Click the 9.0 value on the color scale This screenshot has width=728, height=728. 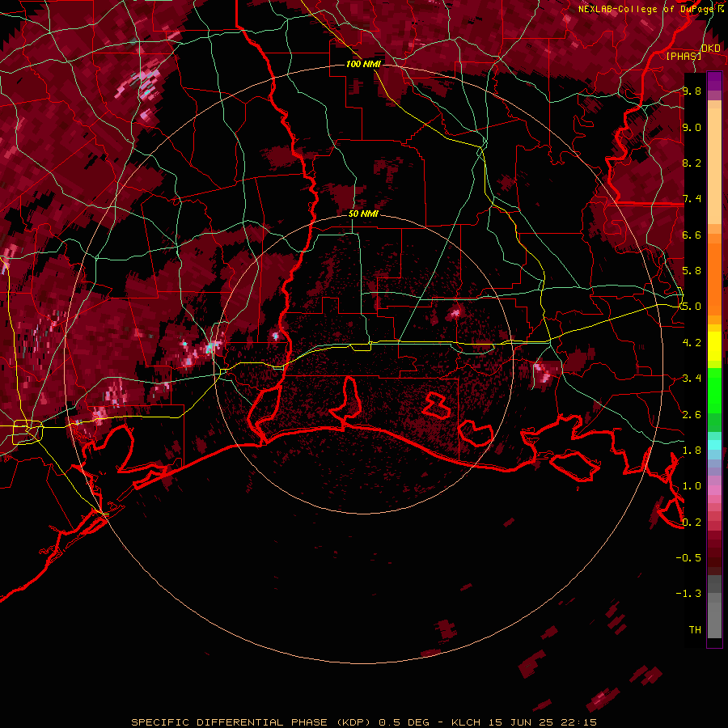(x=692, y=128)
